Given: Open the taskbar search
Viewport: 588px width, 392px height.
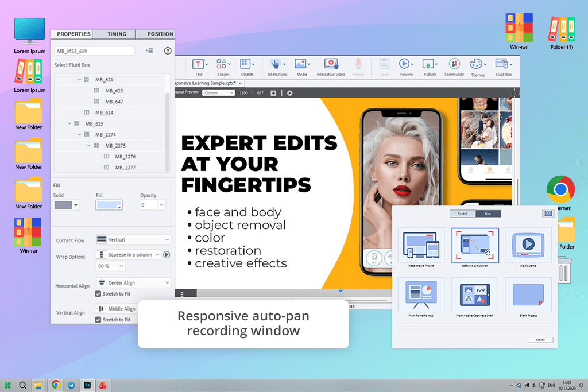Looking at the screenshot, I should [23, 385].
